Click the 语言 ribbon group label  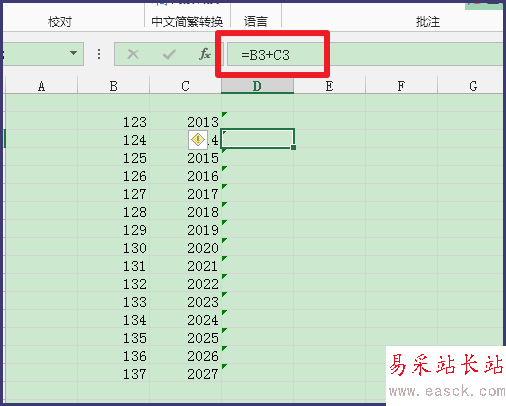click(x=256, y=22)
